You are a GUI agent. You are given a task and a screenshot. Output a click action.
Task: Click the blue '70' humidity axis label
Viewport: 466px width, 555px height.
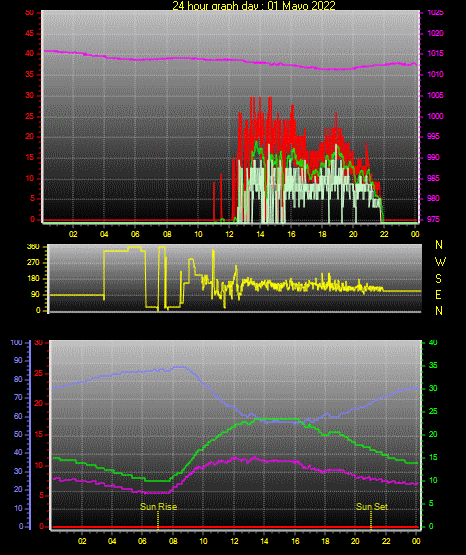[x=18, y=397]
